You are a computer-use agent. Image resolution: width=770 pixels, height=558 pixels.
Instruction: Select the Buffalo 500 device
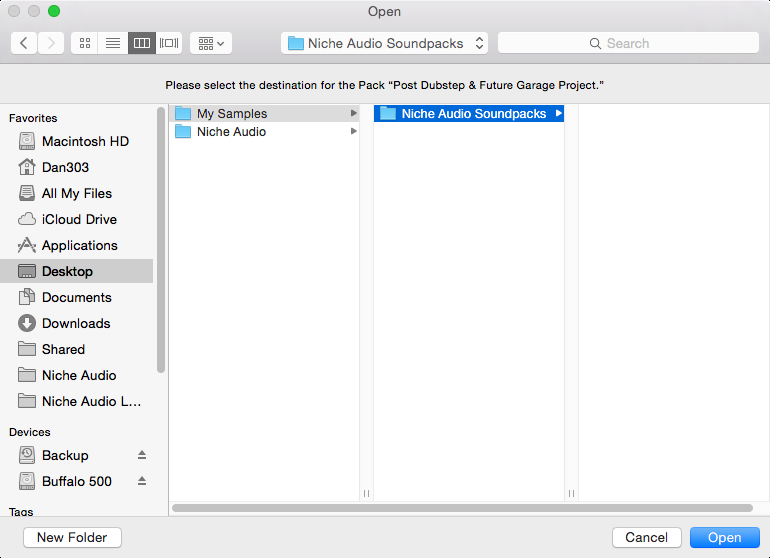coord(77,481)
